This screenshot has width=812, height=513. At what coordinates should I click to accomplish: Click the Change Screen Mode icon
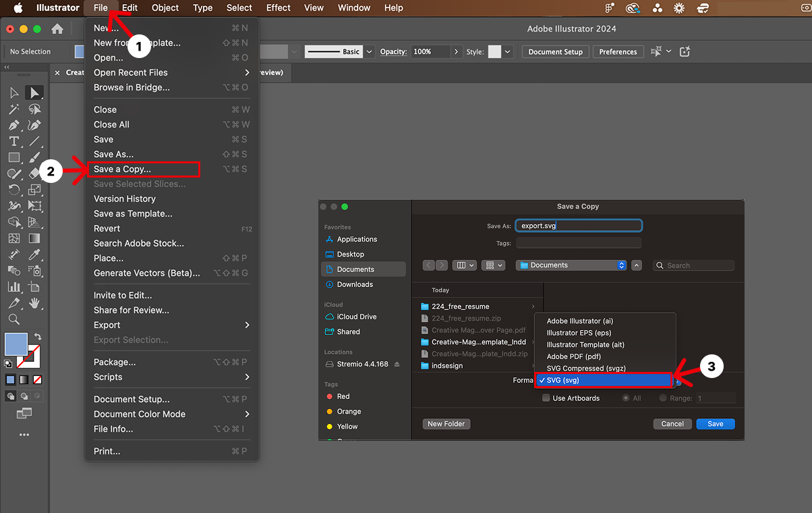(x=24, y=413)
